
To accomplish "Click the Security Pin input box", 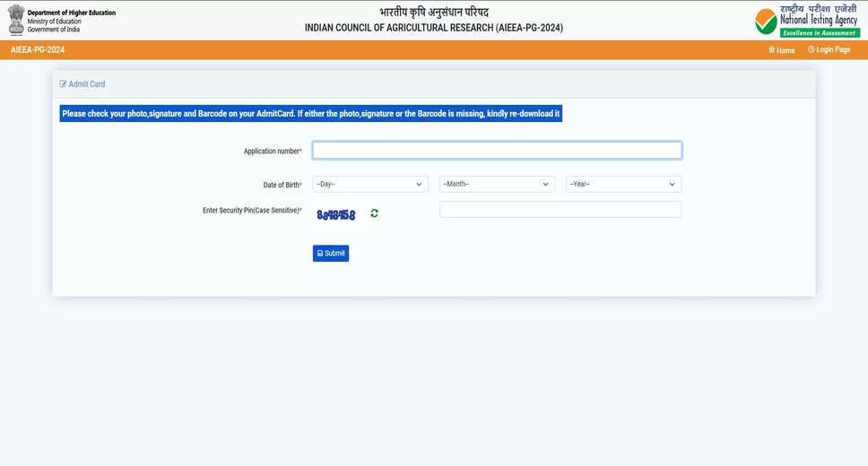I will coord(560,209).
